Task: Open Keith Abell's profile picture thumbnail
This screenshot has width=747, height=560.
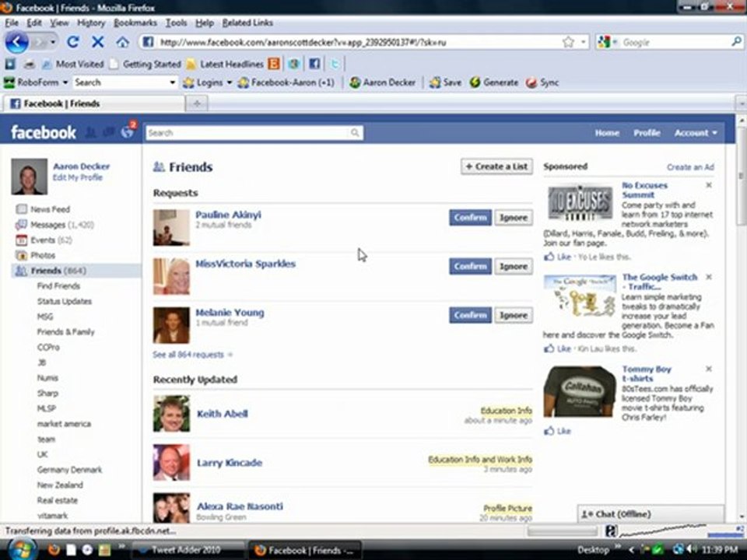Action: point(171,413)
